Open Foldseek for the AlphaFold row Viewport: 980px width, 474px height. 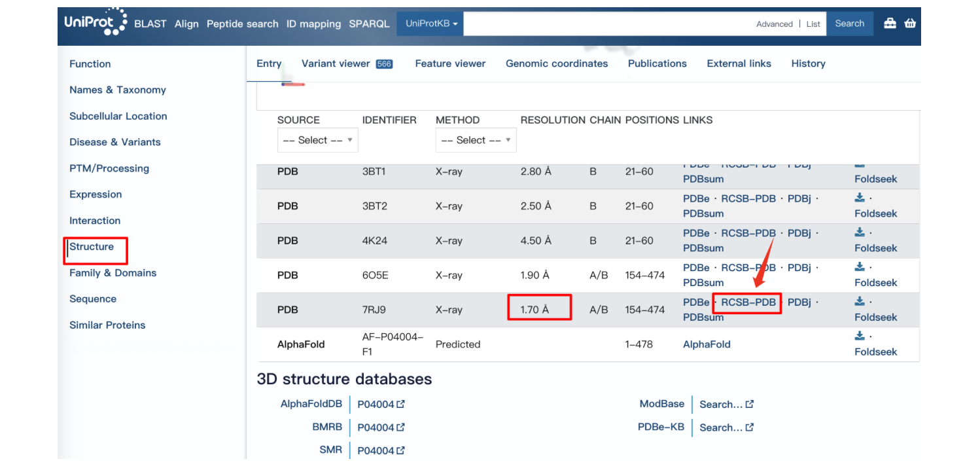[875, 352]
